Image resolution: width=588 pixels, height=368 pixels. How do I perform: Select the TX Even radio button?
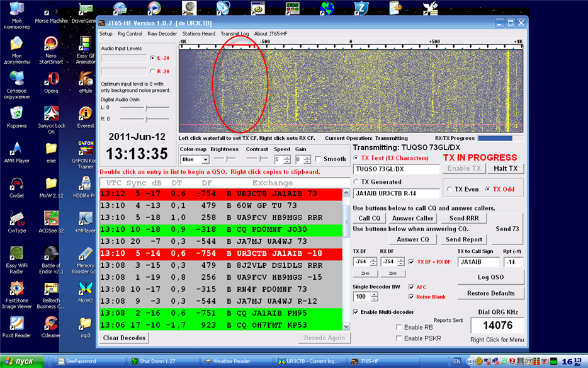pyautogui.click(x=449, y=189)
